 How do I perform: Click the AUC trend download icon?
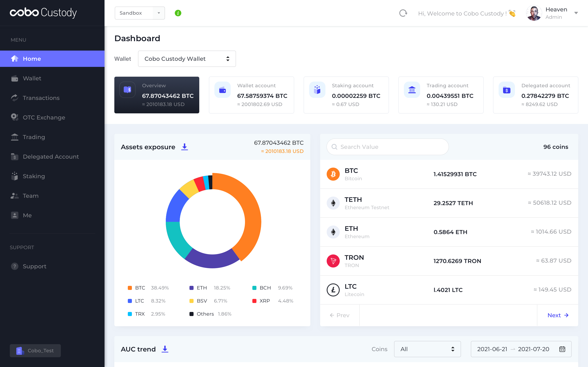pyautogui.click(x=165, y=349)
